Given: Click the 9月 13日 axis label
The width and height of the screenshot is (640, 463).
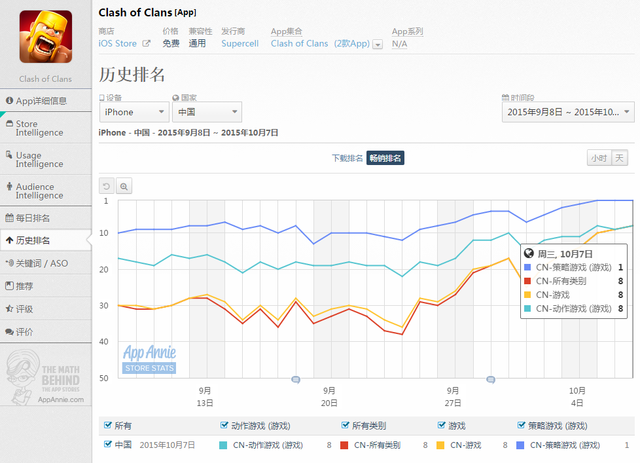Looking at the screenshot, I should (205, 397).
